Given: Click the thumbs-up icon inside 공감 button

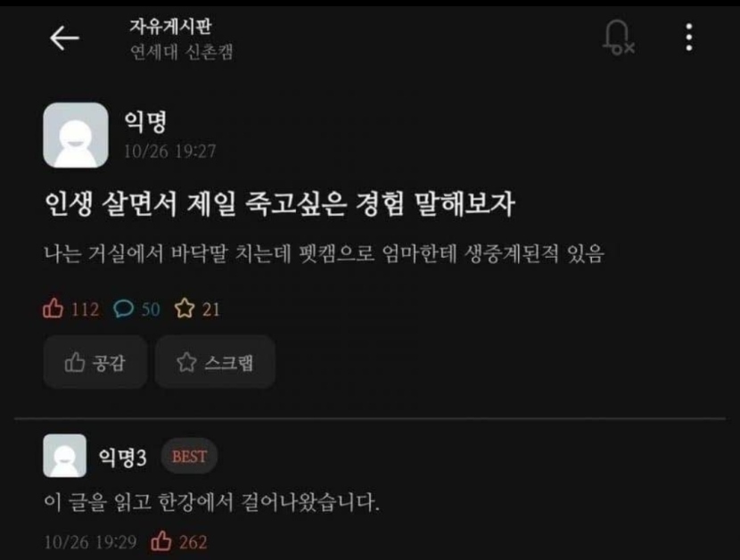Looking at the screenshot, I should [75, 362].
